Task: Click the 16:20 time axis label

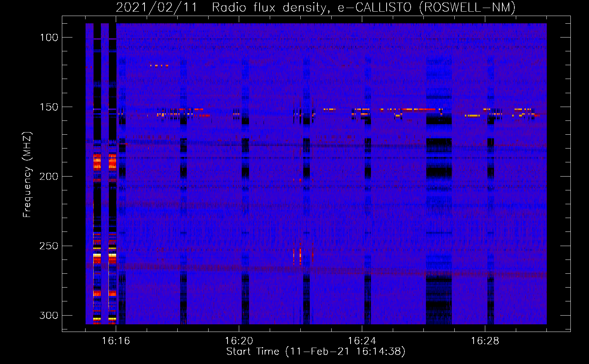Action: pyautogui.click(x=239, y=341)
